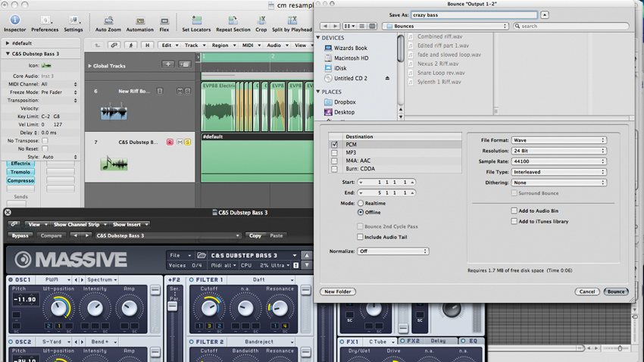The image size is (644, 362).
Task: Select the next plugin setting arrow
Action: (x=86, y=236)
